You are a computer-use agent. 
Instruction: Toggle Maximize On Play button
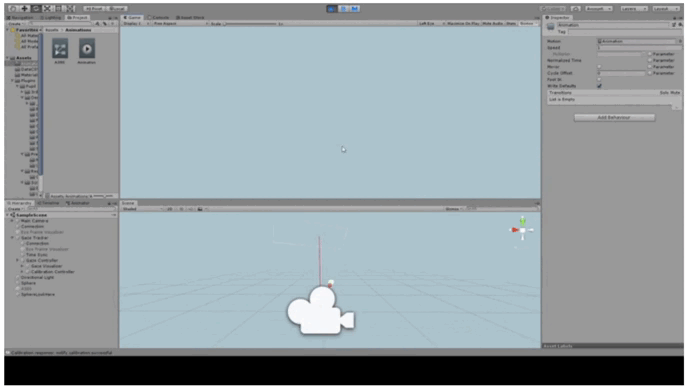tap(463, 23)
